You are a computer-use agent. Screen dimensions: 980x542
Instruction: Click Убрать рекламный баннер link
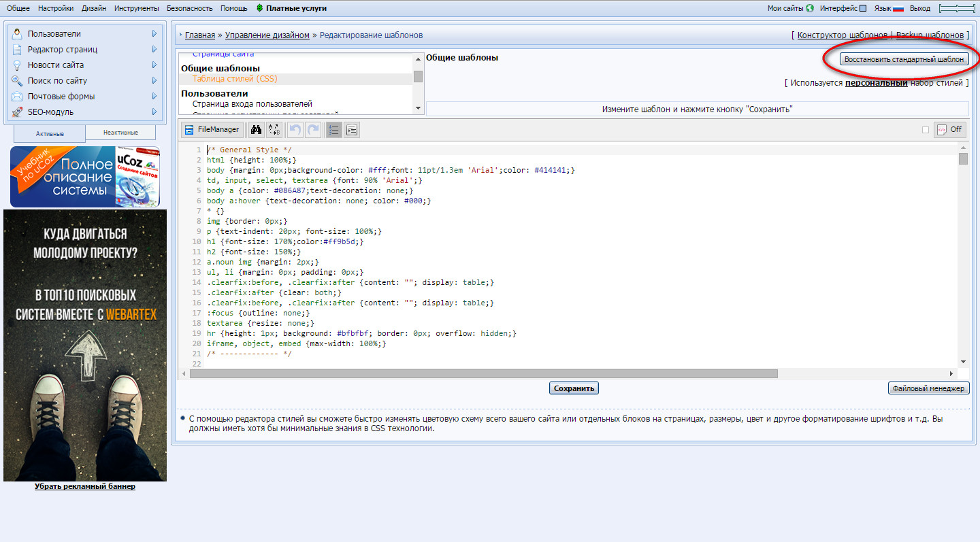click(85, 486)
